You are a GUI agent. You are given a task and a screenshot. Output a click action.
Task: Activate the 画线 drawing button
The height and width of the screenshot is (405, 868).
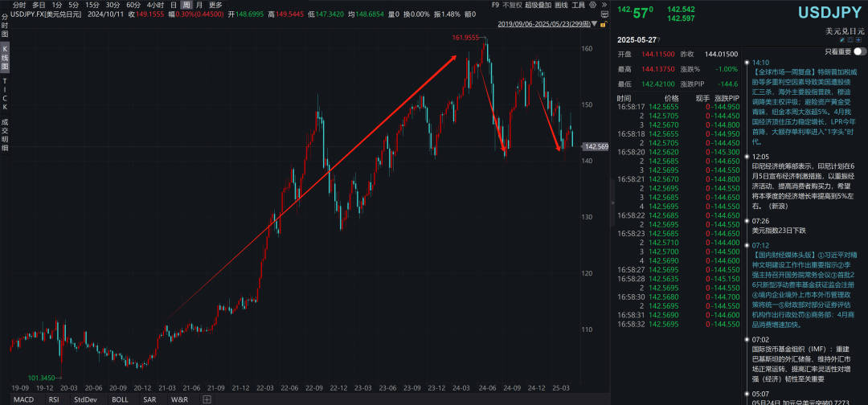tap(561, 5)
